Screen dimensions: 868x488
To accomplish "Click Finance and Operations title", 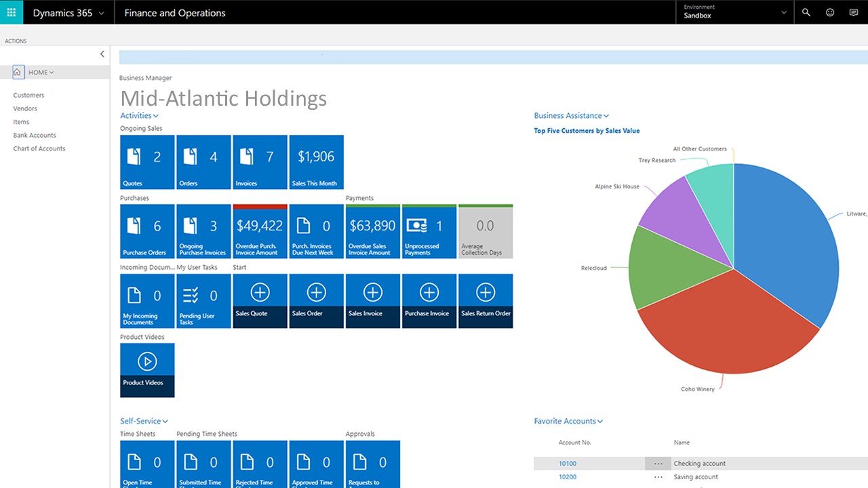I will coord(175,13).
